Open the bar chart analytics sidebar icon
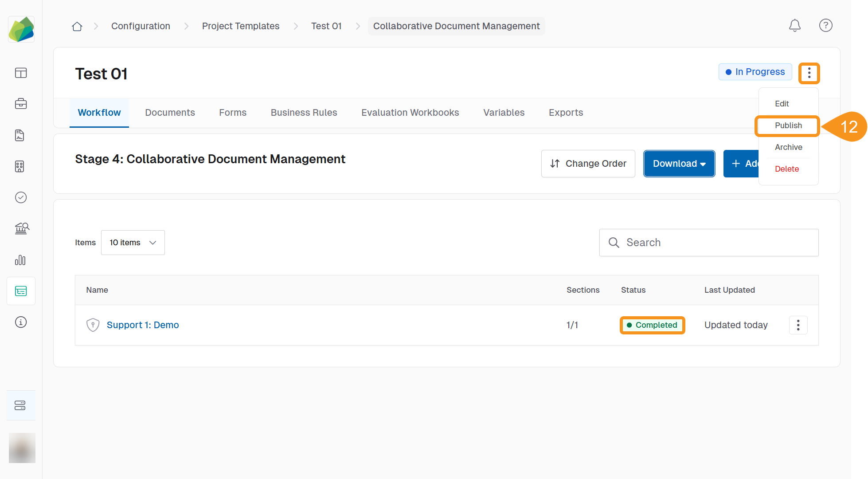868x479 pixels. [21, 260]
